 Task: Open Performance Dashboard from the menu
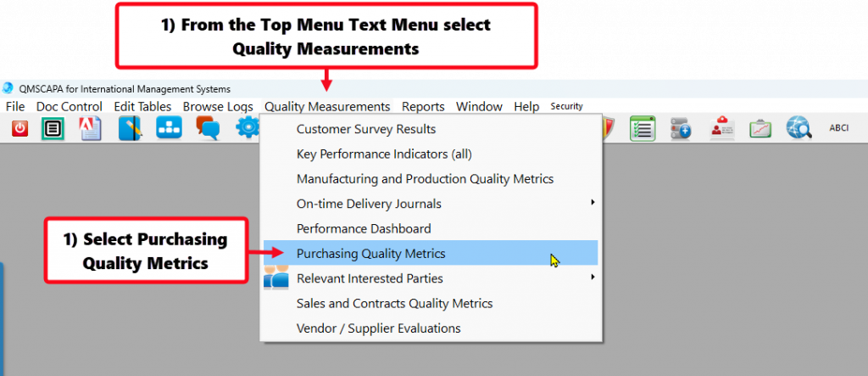(x=364, y=228)
